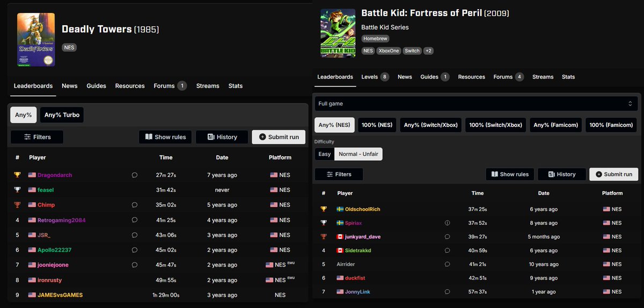644x308 pixels.
Task: Open XboxOne platform tag
Action: coord(389,51)
